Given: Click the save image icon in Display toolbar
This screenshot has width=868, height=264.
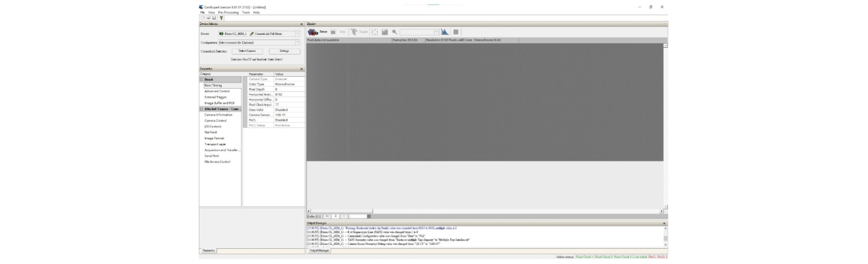Looking at the screenshot, I should (385, 32).
